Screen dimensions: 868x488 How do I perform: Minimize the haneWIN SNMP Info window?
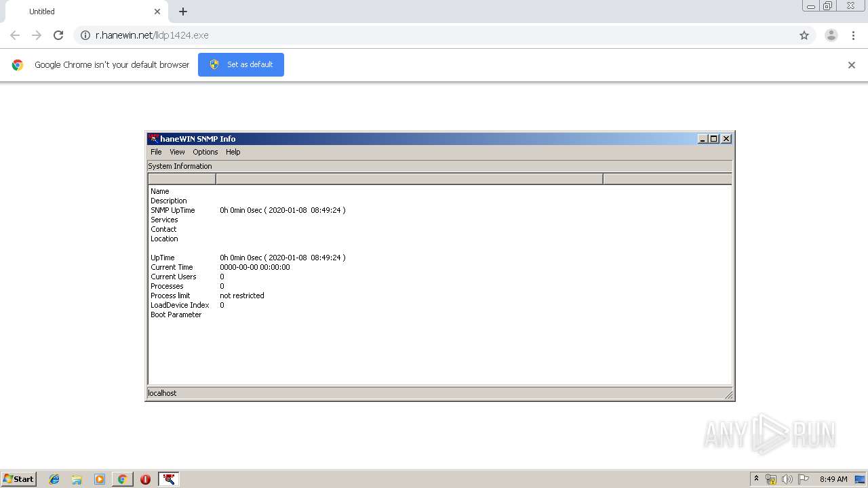pos(703,138)
